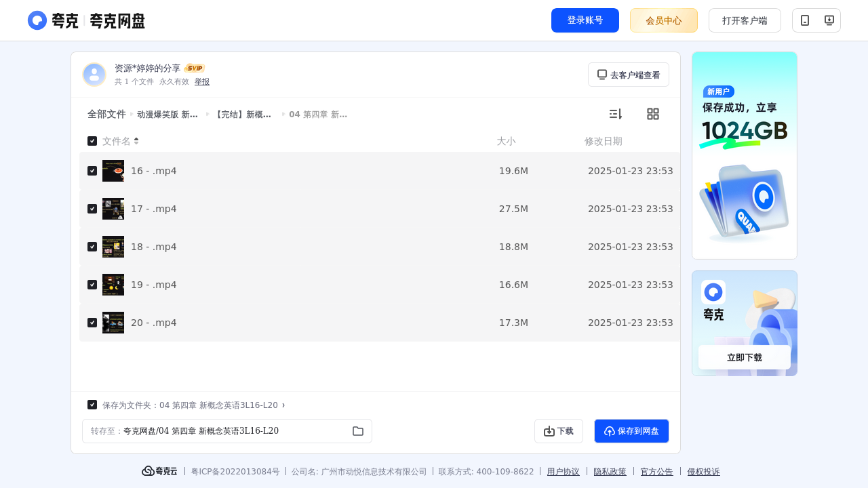This screenshot has width=868, height=488.
Task: Click the 18.8M size value
Action: click(513, 247)
